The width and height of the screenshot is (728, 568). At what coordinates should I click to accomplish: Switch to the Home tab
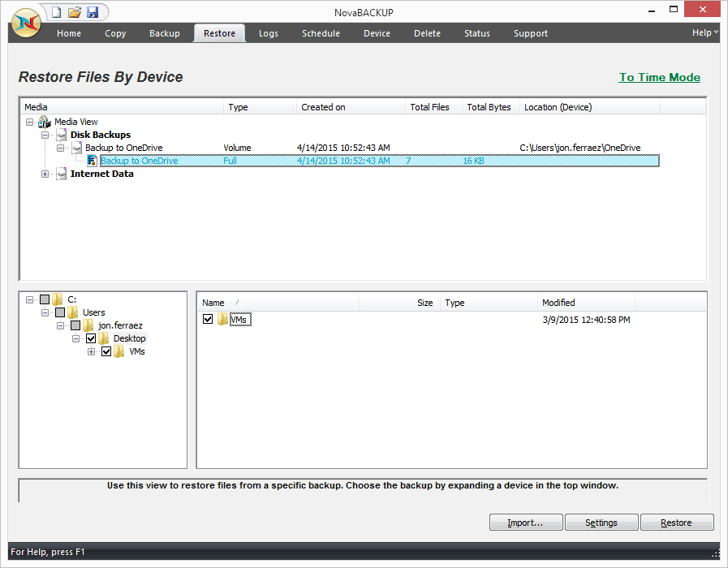(69, 33)
